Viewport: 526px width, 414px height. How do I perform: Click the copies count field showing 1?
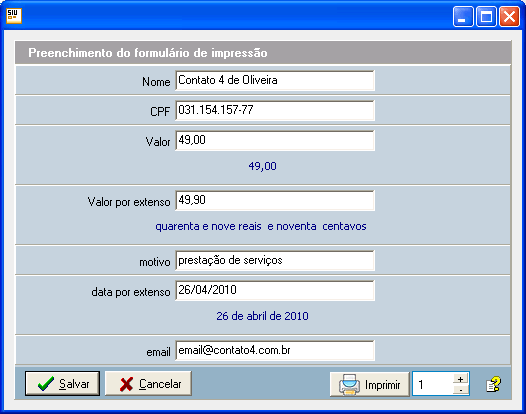tap(433, 384)
